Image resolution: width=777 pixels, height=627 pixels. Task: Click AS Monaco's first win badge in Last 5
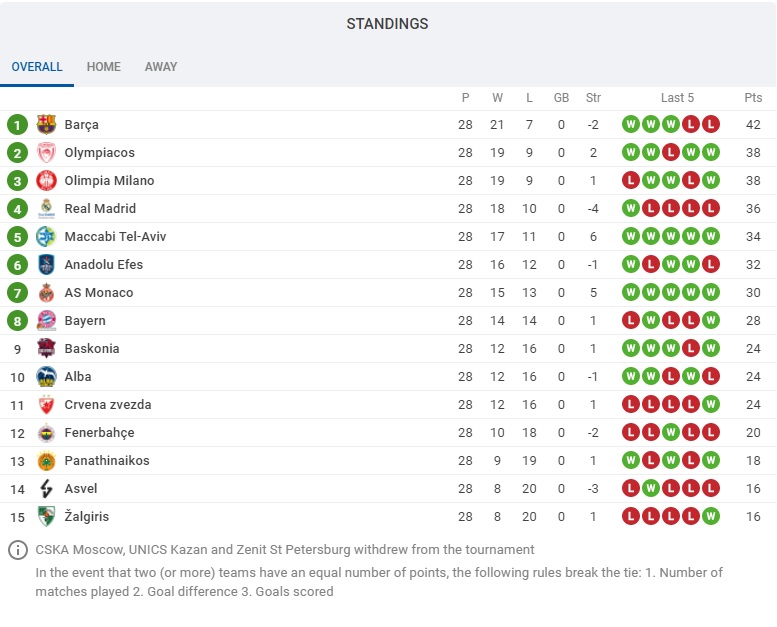(631, 292)
